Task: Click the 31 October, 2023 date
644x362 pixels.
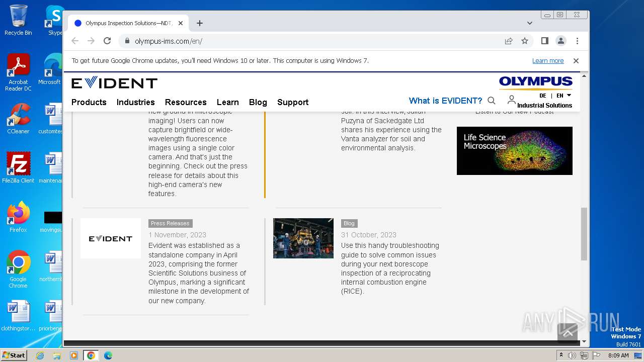Action: tap(369, 235)
